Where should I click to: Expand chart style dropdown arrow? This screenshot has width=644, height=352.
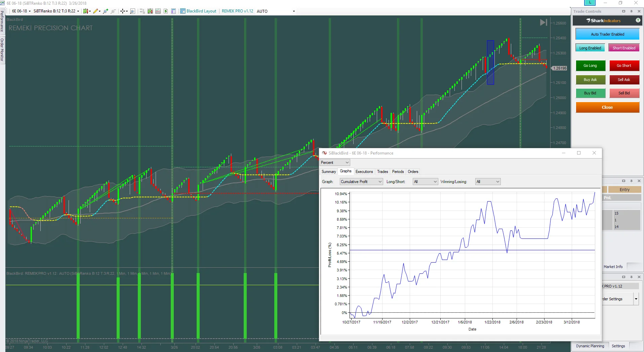pyautogui.click(x=90, y=11)
